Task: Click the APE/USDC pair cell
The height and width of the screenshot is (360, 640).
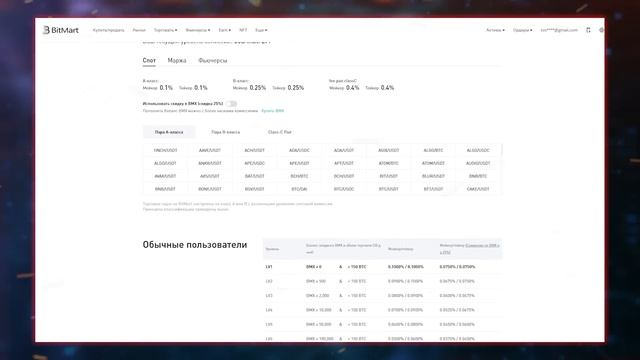Action: tap(255, 163)
